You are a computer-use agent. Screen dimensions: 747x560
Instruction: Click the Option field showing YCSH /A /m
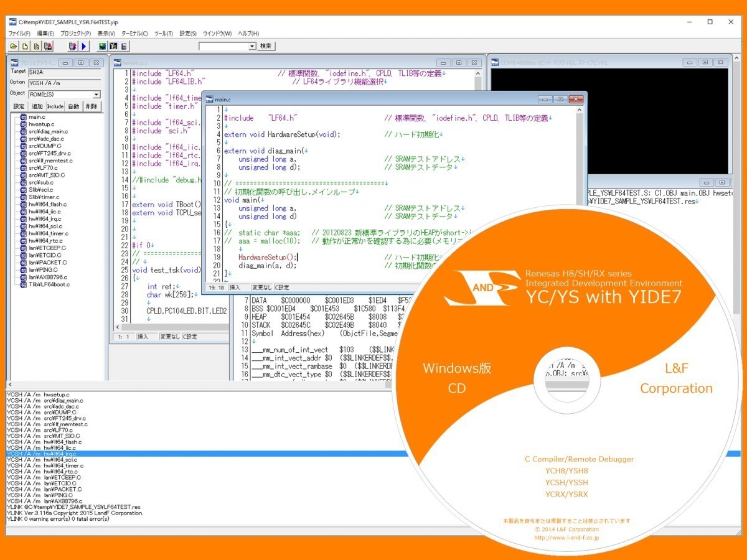click(63, 83)
